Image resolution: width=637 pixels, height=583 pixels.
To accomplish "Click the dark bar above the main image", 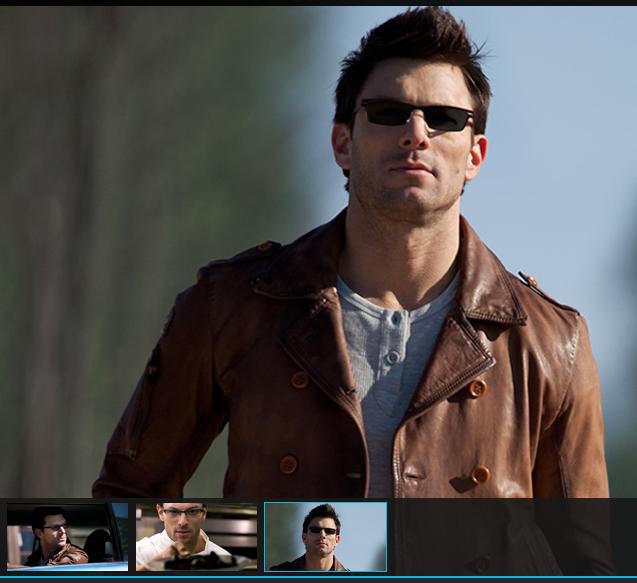I will 318,3.
